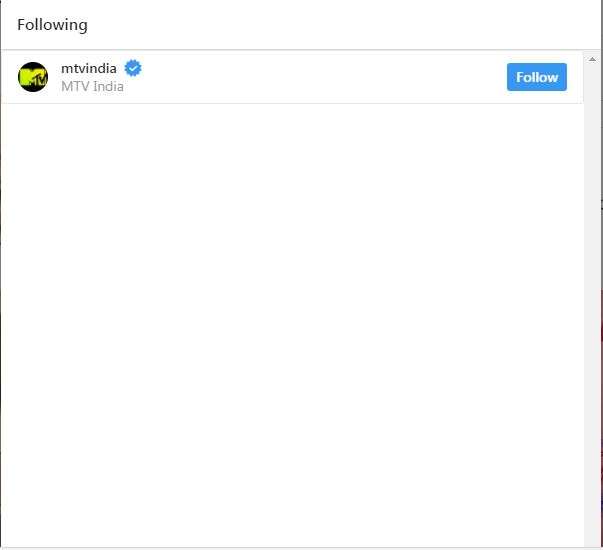
Task: Follow the mtvindia account
Action: pos(536,77)
